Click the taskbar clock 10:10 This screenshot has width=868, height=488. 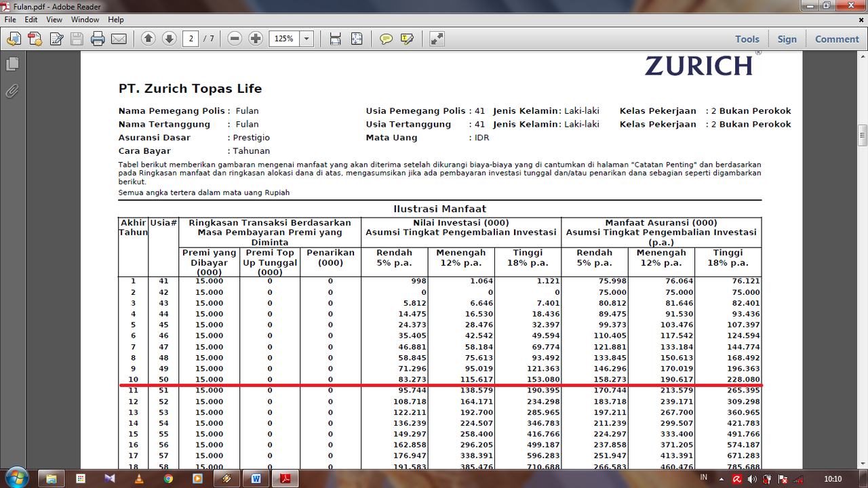click(x=832, y=479)
